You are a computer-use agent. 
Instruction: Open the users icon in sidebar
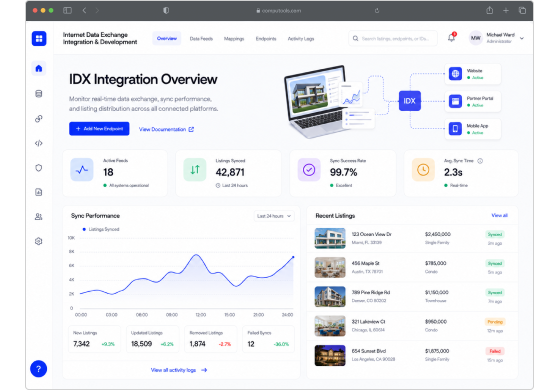click(39, 216)
